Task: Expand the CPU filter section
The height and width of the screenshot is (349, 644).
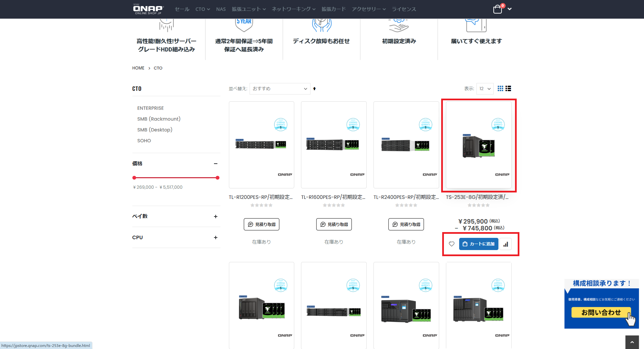Action: [x=216, y=238]
